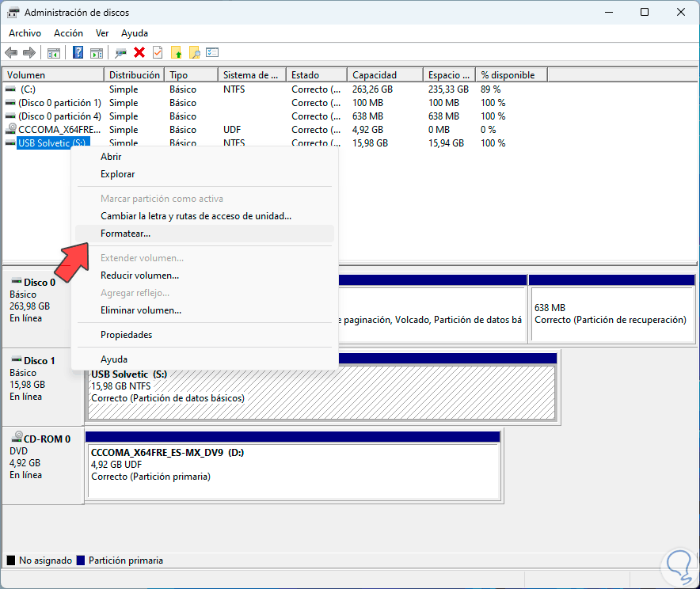Sort by the Tipo column header
Screen dimensions: 700x589
[191, 75]
